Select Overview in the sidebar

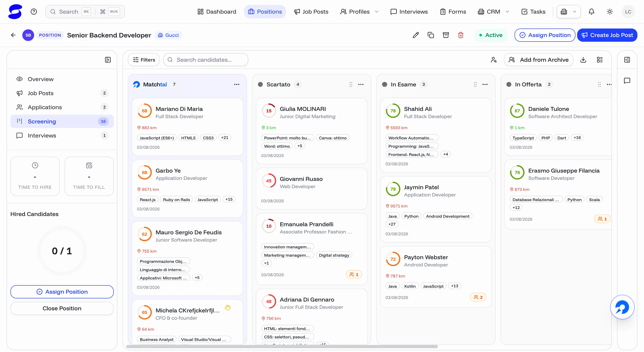62,79
